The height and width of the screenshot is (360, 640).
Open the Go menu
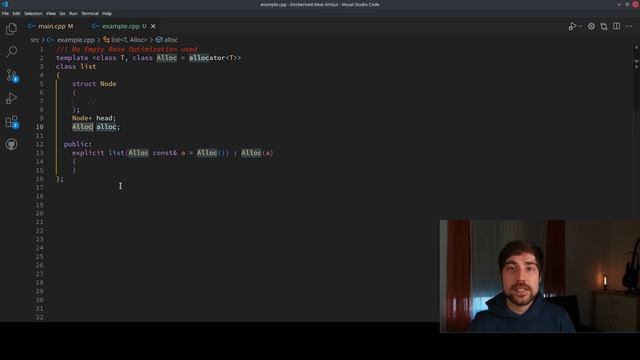62,13
